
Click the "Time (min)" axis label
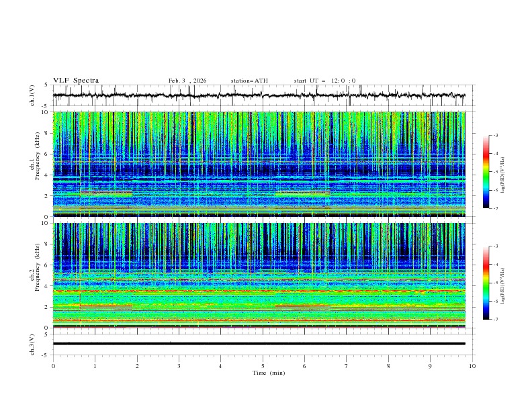[x=269, y=373]
